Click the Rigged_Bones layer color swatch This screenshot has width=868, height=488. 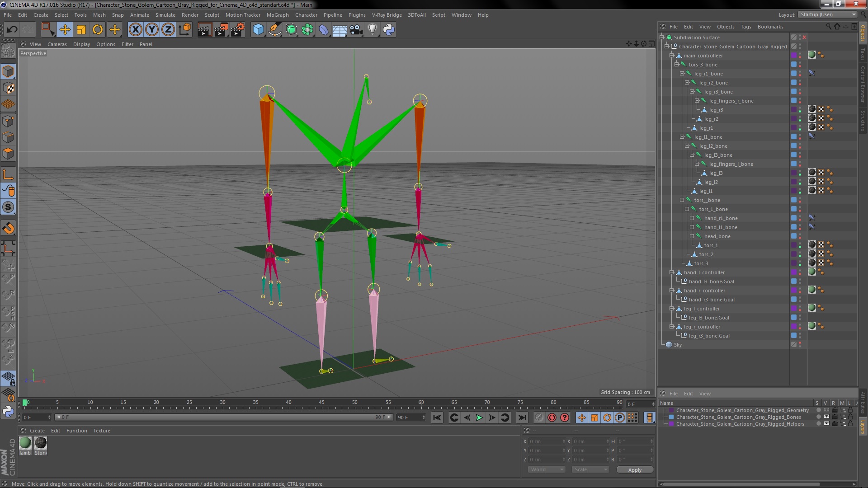671,417
